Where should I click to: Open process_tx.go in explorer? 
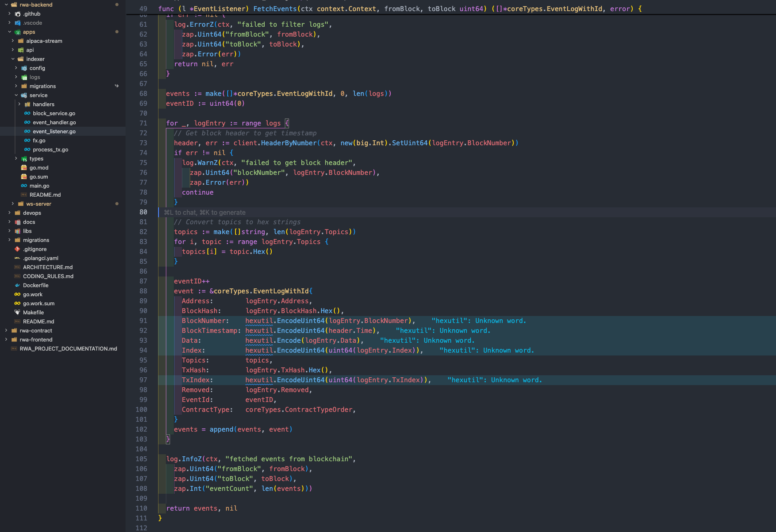[x=51, y=149]
